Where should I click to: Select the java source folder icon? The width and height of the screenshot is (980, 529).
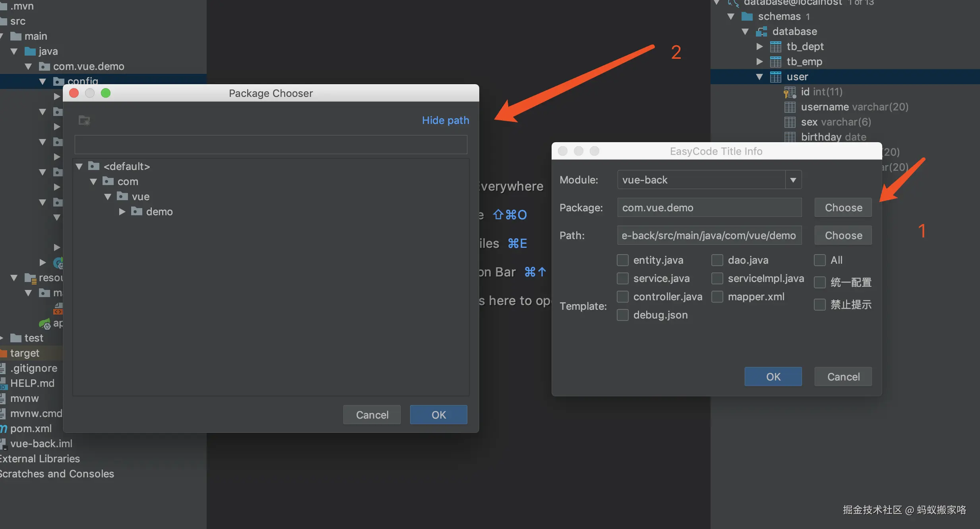coord(30,51)
